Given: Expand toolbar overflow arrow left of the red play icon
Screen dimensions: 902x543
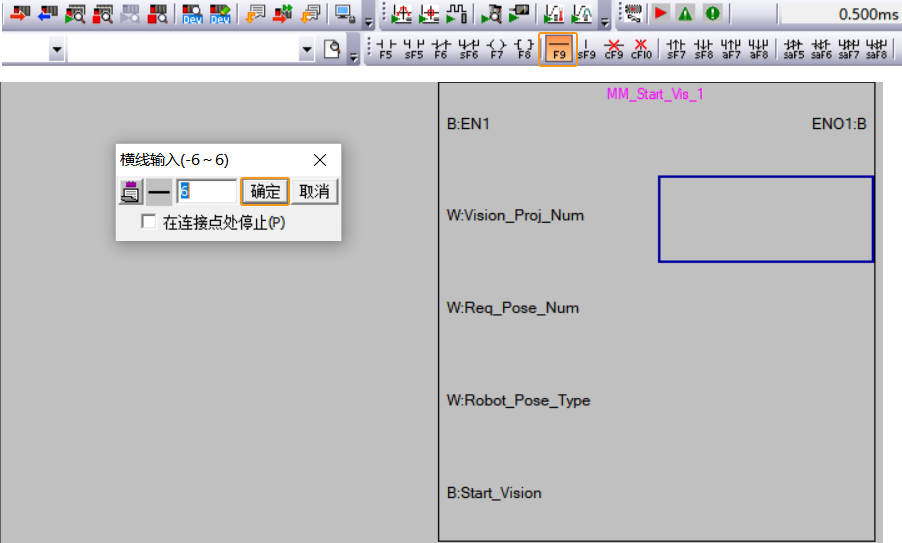Looking at the screenshot, I should (605, 22).
